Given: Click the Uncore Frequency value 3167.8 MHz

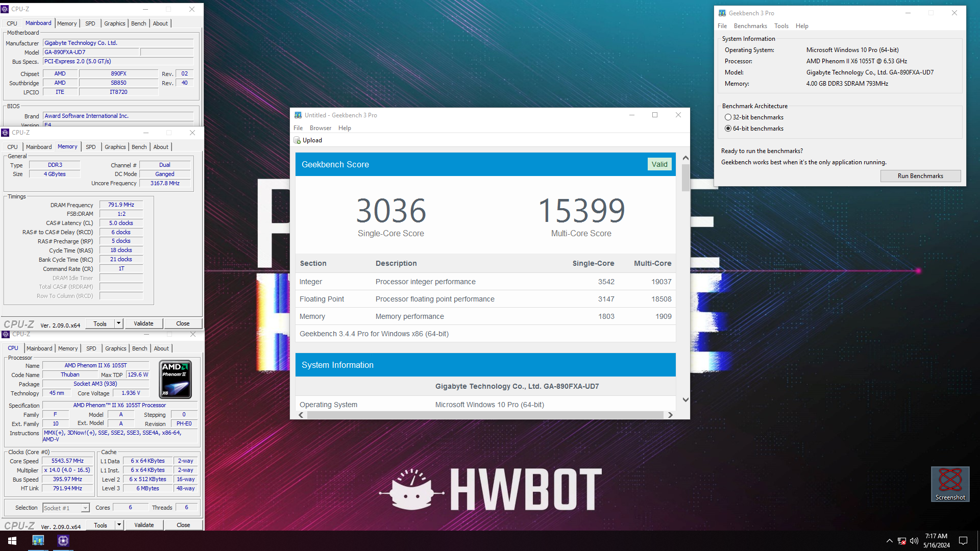Looking at the screenshot, I should click(x=165, y=183).
